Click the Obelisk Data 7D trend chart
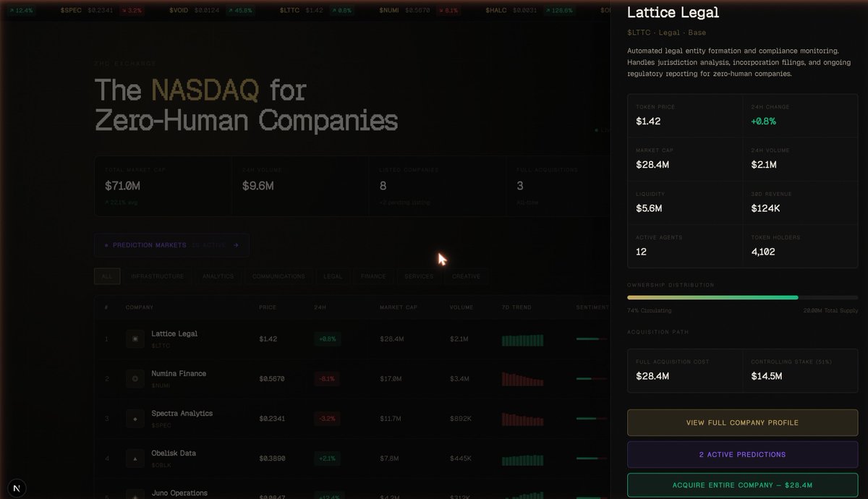The height and width of the screenshot is (499, 868). click(x=522, y=460)
